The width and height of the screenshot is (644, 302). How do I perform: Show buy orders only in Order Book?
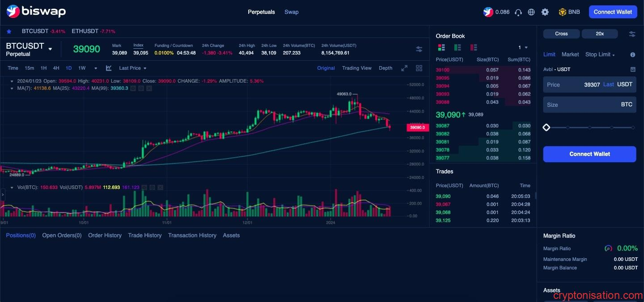(x=458, y=47)
